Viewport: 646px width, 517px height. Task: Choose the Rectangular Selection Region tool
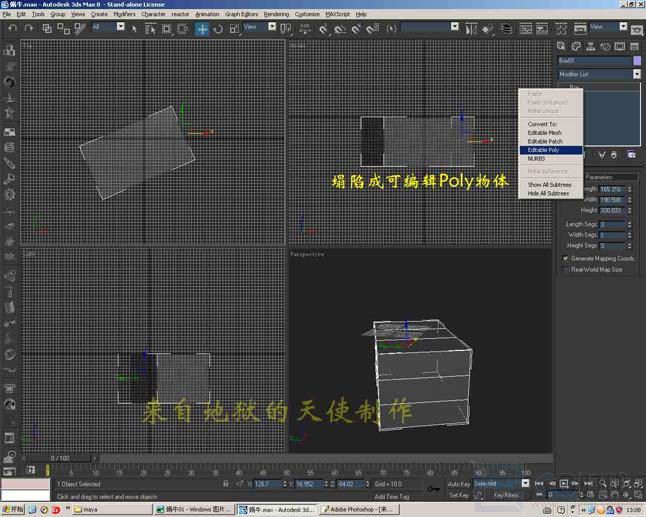166,29
